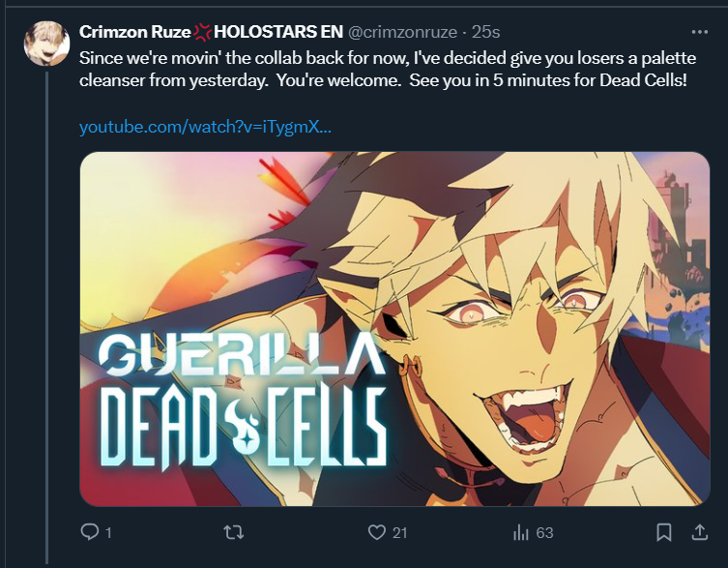Open the three-dot more options menu
Screen dimensions: 728x568
tap(699, 32)
